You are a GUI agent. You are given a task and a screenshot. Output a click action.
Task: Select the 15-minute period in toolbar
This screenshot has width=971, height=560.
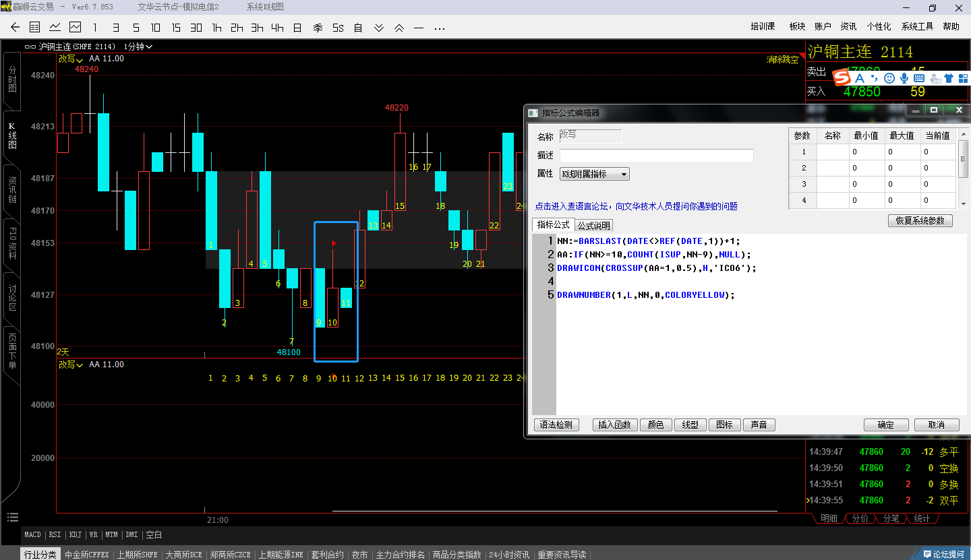click(x=176, y=28)
